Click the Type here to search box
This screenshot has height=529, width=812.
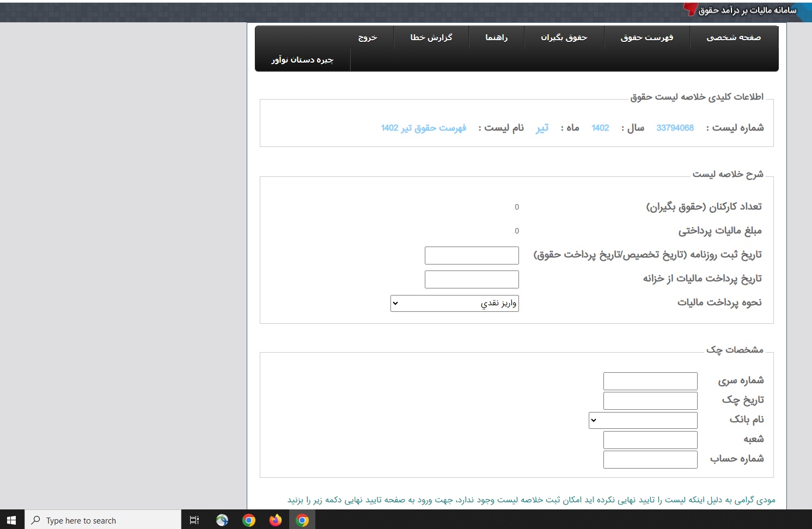103,520
